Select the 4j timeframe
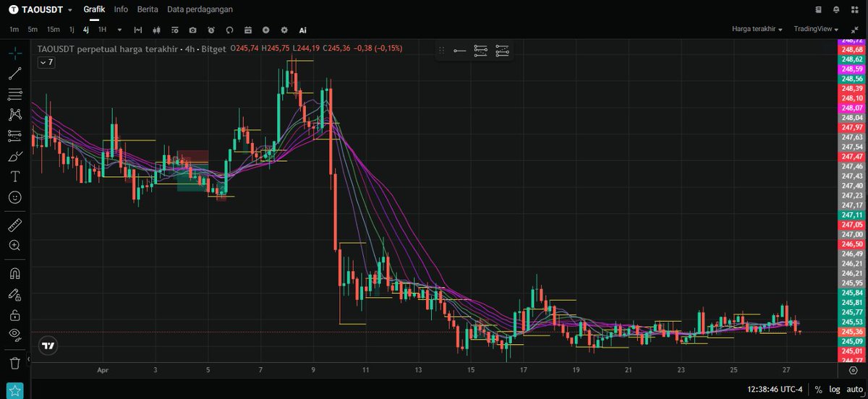Viewport: 868px width, 399px height. coord(85,30)
